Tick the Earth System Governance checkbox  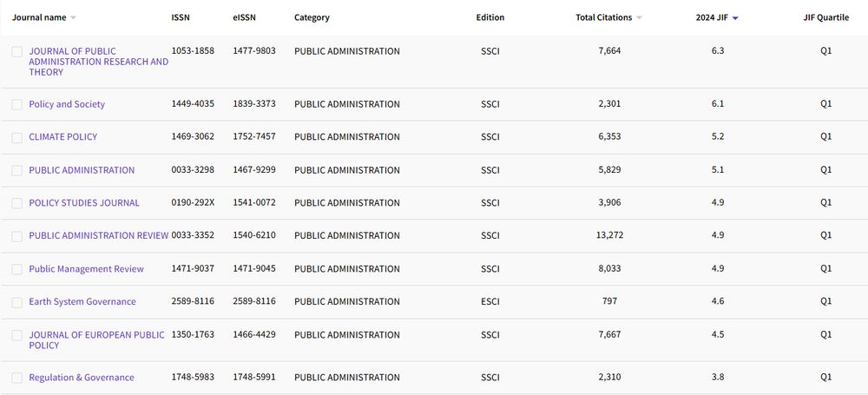click(16, 303)
